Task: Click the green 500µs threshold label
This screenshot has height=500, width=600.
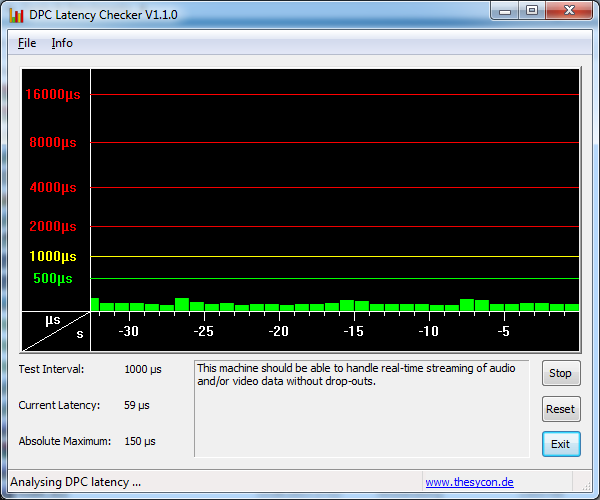Action: (53, 278)
